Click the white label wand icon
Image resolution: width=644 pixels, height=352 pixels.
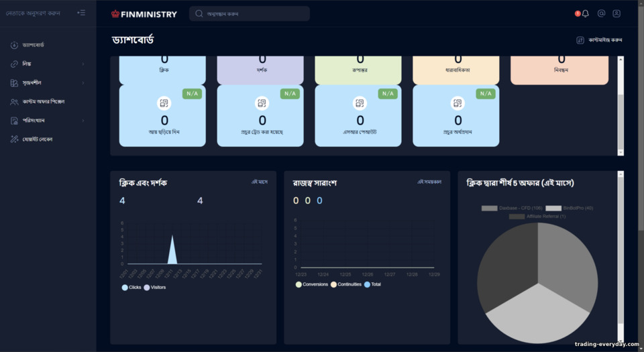pos(14,139)
